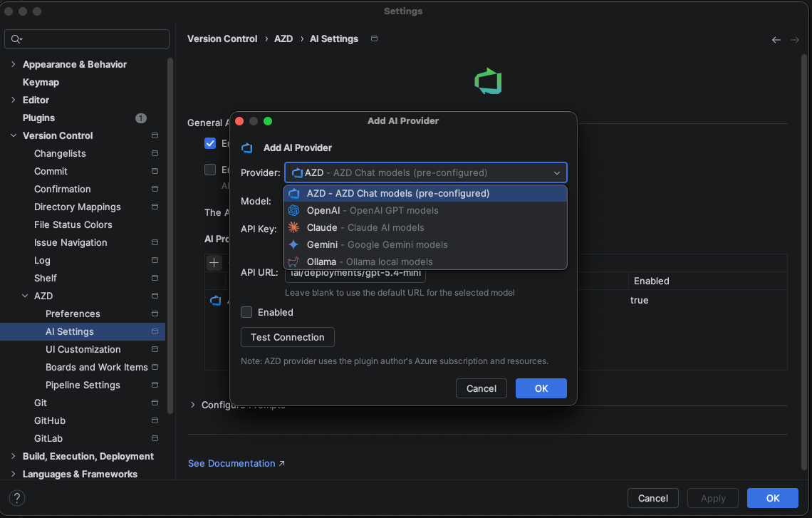Click the Gemini sparkle icon
Screen dimensions: 812x518
pyautogui.click(x=293, y=244)
